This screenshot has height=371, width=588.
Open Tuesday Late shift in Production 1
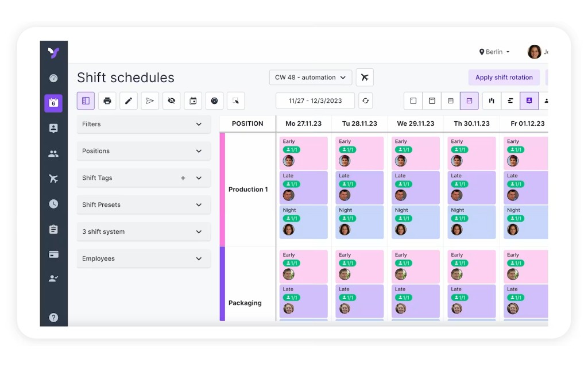[359, 188]
